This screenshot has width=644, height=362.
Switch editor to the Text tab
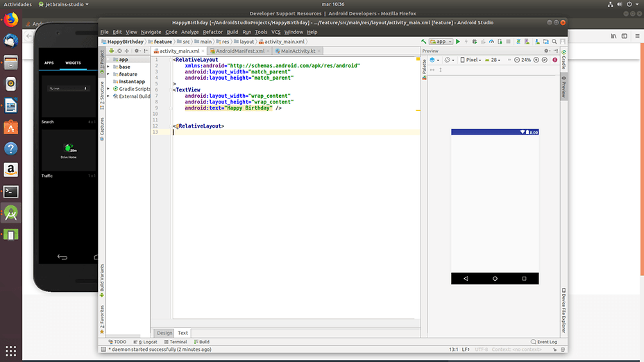click(183, 333)
